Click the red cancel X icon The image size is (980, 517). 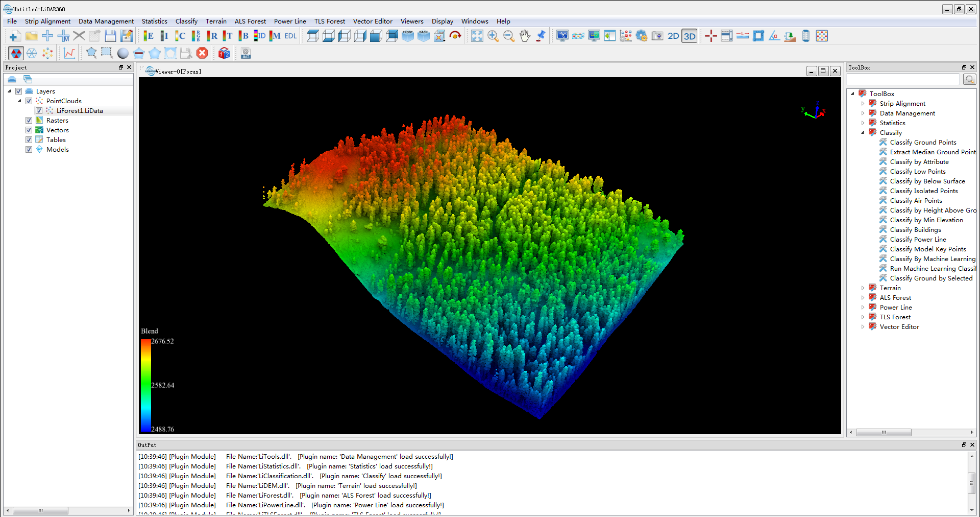pos(203,53)
